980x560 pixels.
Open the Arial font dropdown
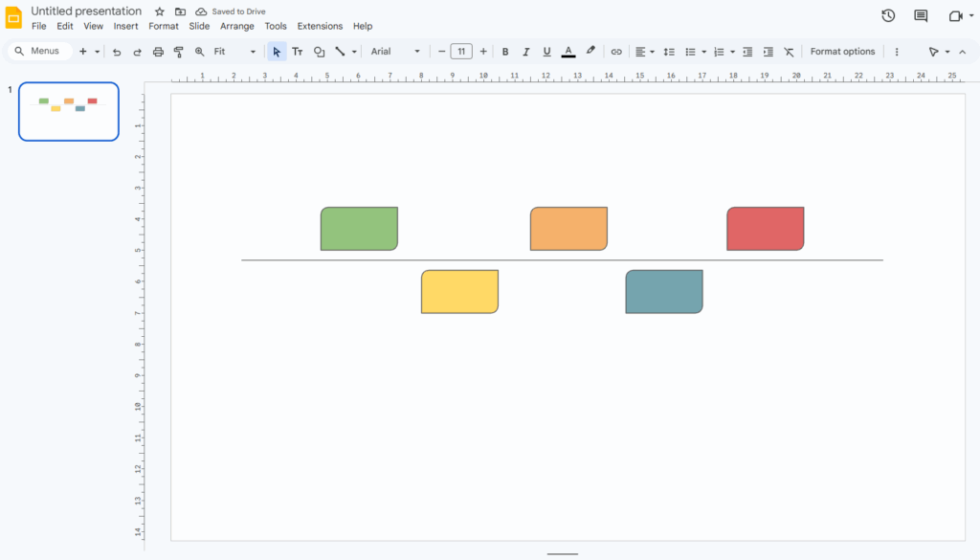395,52
